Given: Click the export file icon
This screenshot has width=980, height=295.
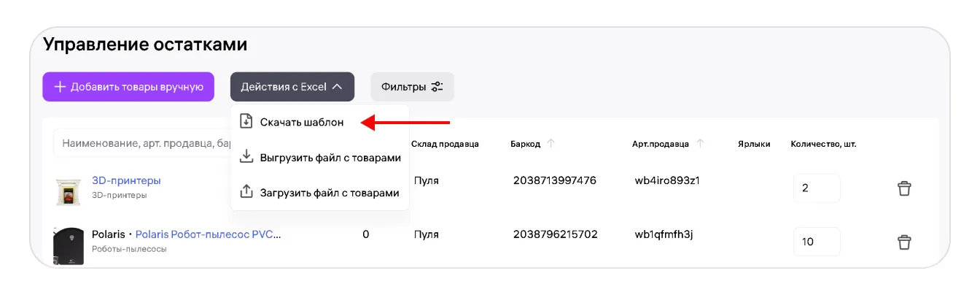Looking at the screenshot, I should point(246,157).
